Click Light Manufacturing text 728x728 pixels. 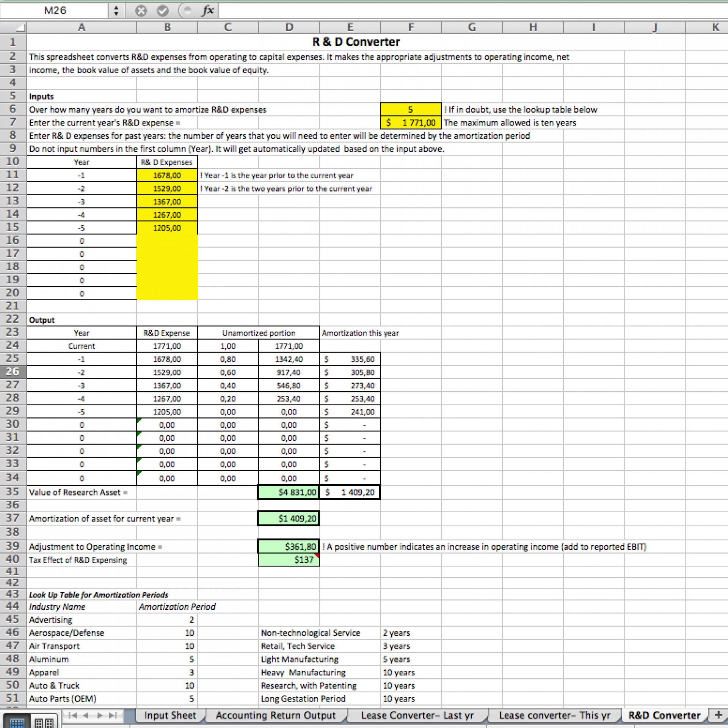300,659
